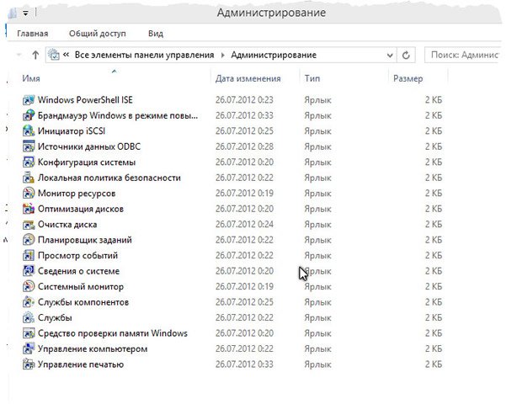Click the Windows Firewall (Брандмауэр) shortcut icon
The image size is (506, 420).
29,115
